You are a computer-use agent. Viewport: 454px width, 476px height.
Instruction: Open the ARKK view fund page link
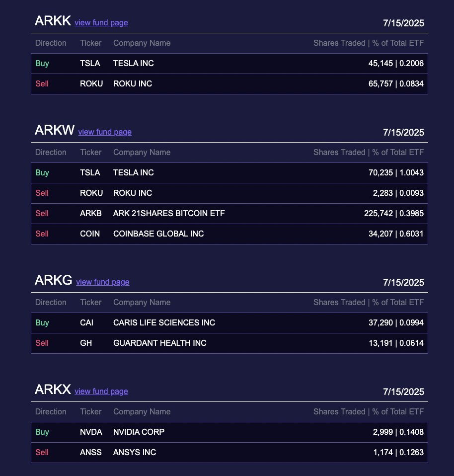pyautogui.click(x=101, y=23)
